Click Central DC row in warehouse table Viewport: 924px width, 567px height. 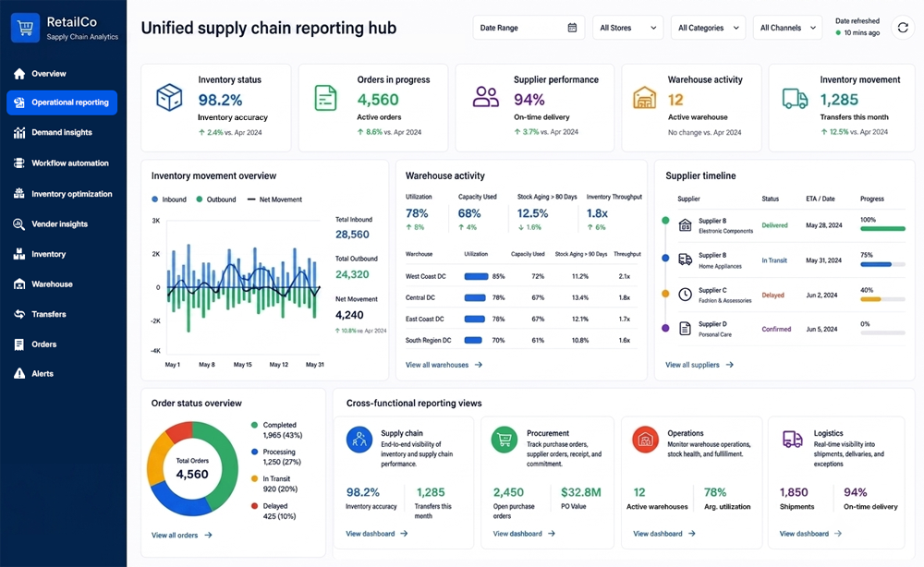click(x=521, y=298)
